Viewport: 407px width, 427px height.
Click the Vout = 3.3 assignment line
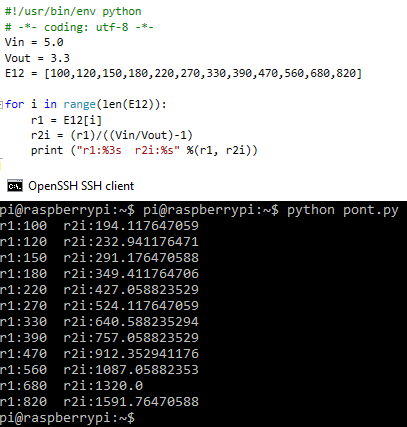coord(37,58)
